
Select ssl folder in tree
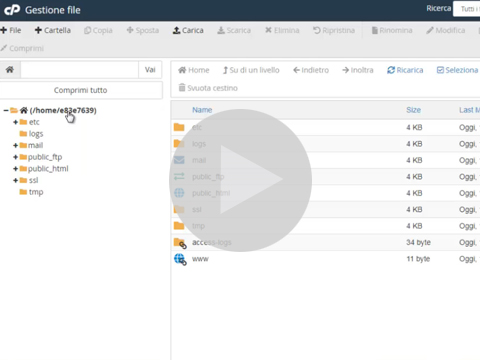(x=33, y=180)
